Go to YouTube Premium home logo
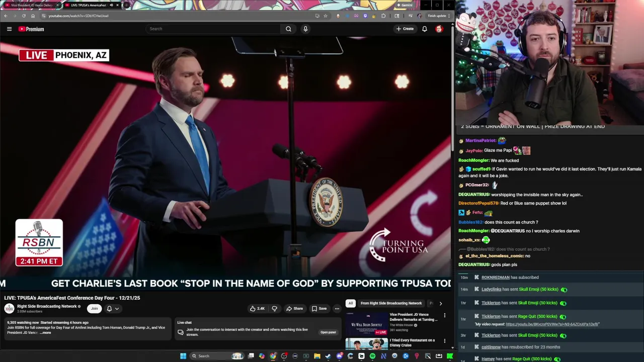644x362 pixels. tap(31, 29)
